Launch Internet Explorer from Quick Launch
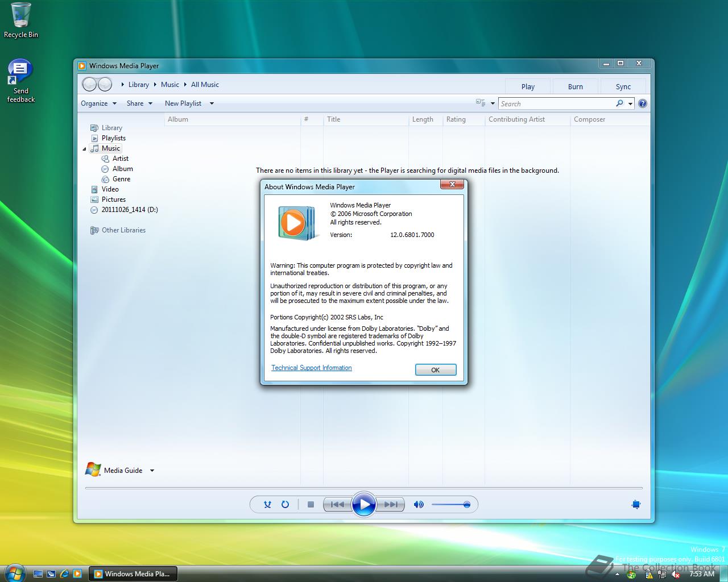The height and width of the screenshot is (582, 728). 64,574
